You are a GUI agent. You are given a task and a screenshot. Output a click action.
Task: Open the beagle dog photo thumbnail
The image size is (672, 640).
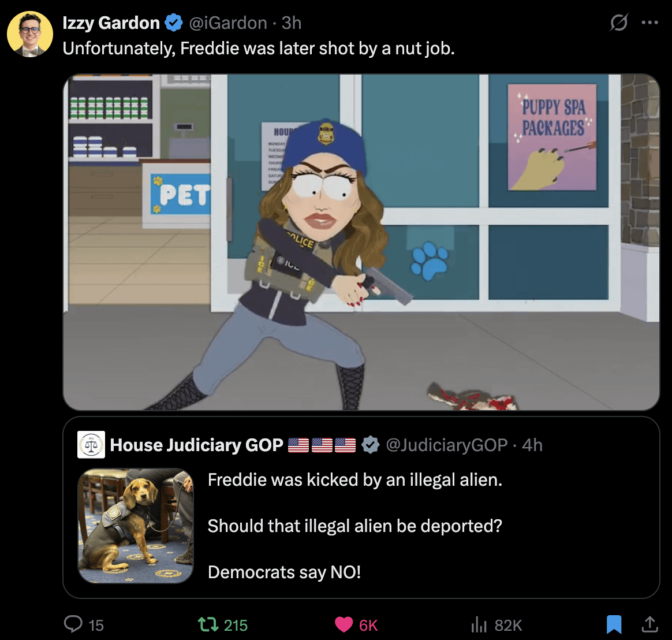[136, 526]
